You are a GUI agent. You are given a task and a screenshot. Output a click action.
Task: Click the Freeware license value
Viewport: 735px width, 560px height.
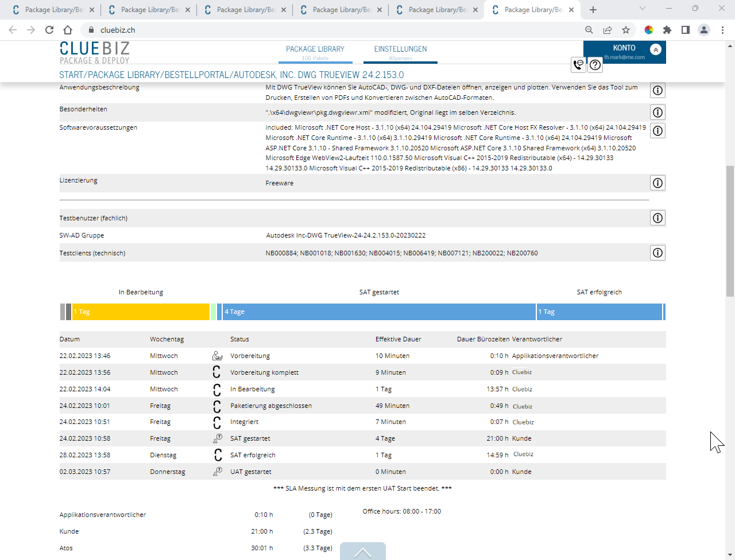point(279,183)
